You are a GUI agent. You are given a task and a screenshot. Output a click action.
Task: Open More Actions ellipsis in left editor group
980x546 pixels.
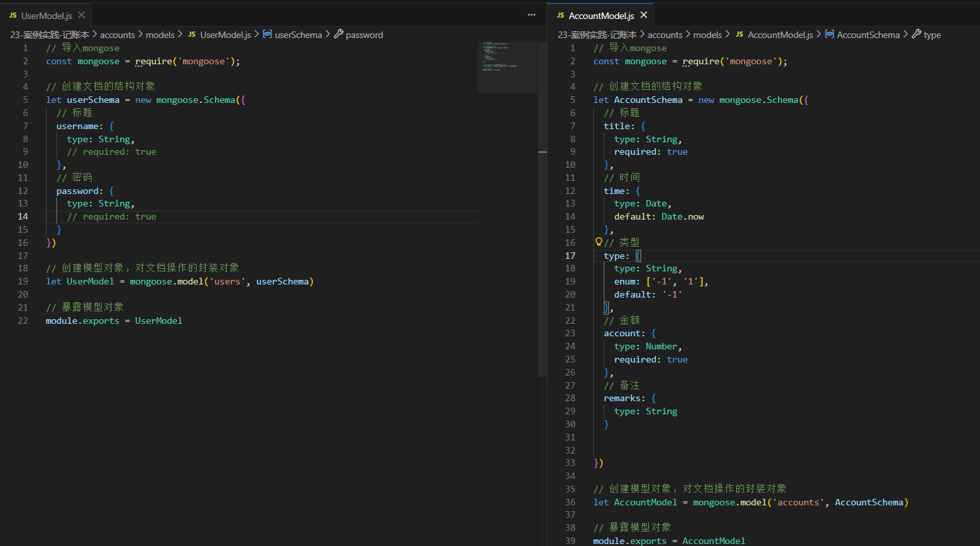click(532, 15)
